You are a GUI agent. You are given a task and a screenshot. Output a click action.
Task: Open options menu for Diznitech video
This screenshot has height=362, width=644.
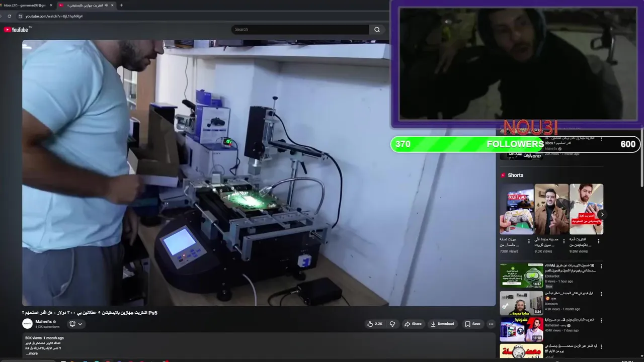[x=601, y=294]
